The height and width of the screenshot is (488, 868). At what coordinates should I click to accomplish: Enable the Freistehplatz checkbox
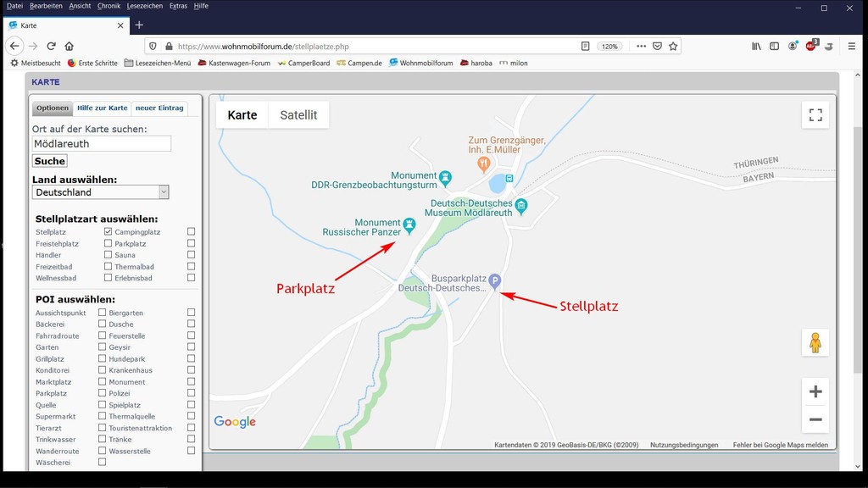(108, 243)
